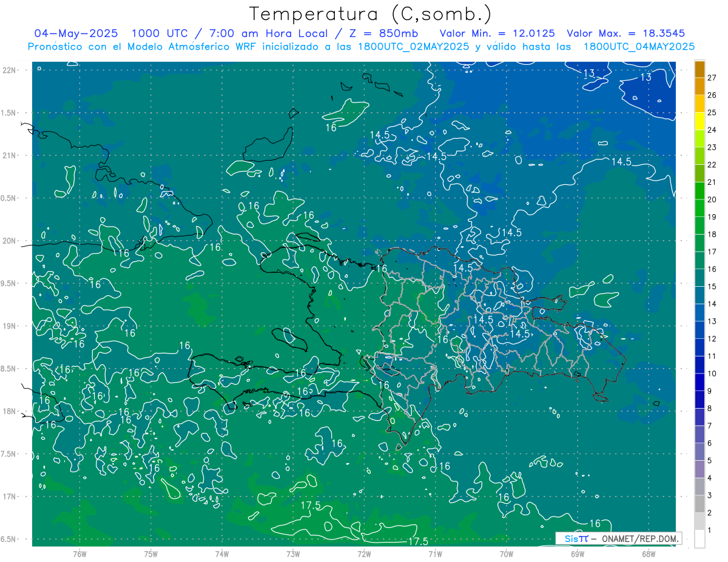Click the 17N latitude axis label
The image size is (728, 562).
tap(9, 497)
